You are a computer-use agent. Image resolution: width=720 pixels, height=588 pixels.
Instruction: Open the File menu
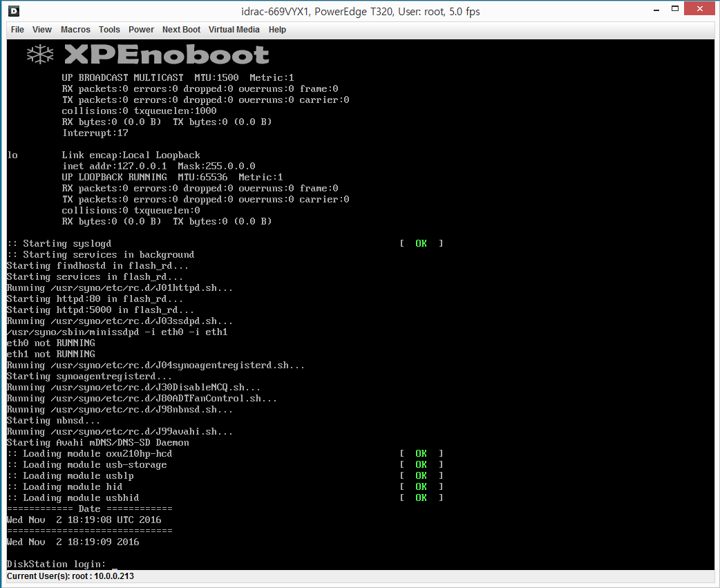click(x=17, y=30)
